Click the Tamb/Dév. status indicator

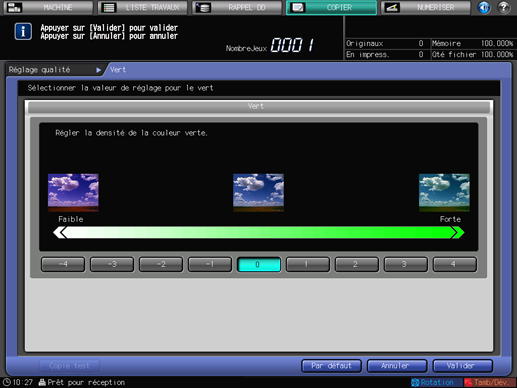(x=490, y=382)
